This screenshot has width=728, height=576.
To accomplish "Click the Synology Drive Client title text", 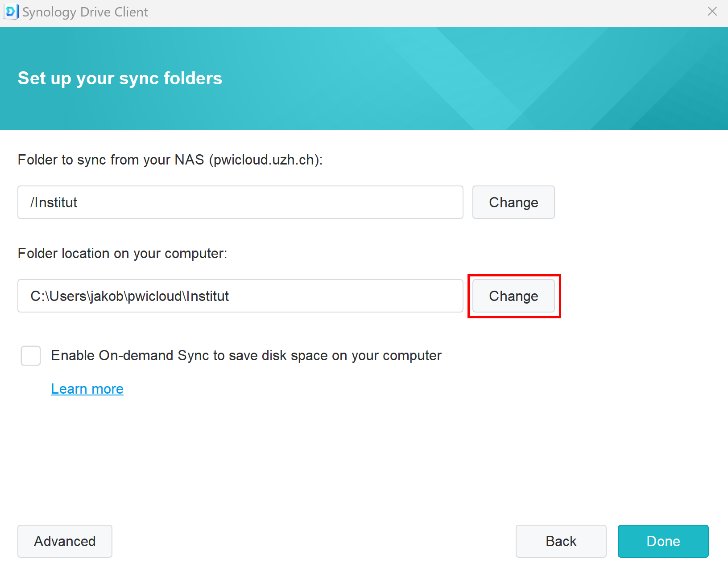I will (x=85, y=12).
